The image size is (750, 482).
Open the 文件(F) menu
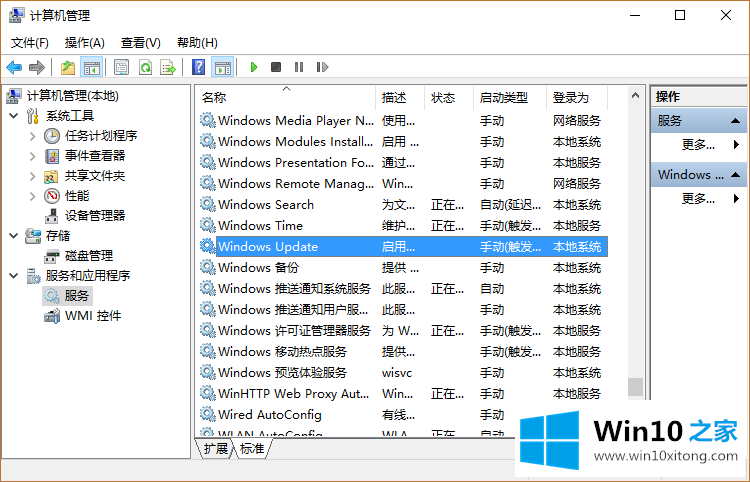click(30, 43)
